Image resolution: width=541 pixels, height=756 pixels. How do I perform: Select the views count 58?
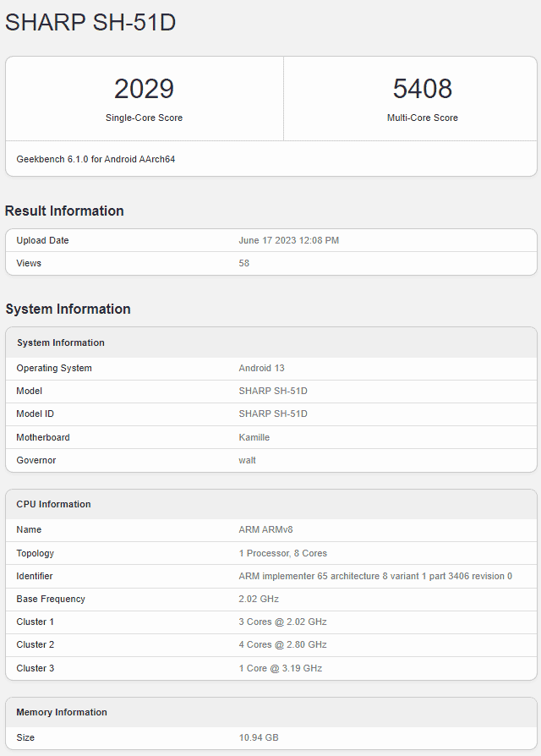coord(243,263)
